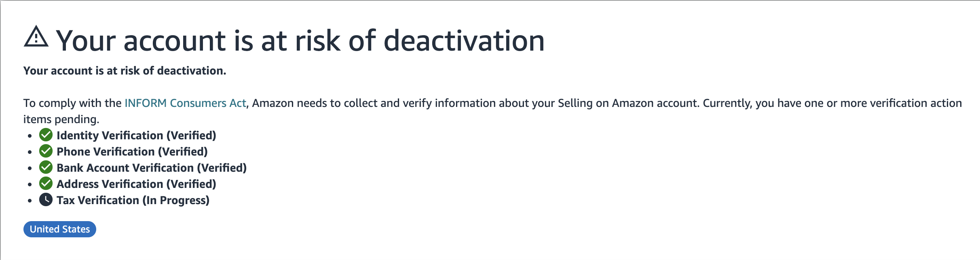The width and height of the screenshot is (980, 260).
Task: Select the United States badge
Action: pyautogui.click(x=60, y=229)
